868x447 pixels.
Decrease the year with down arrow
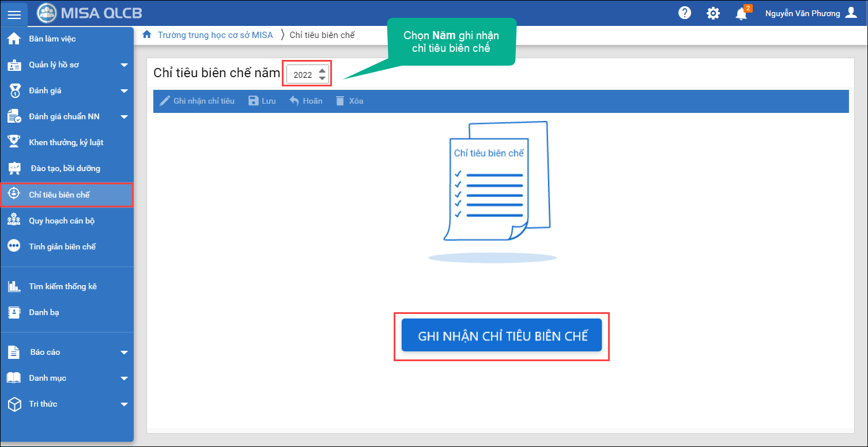322,78
